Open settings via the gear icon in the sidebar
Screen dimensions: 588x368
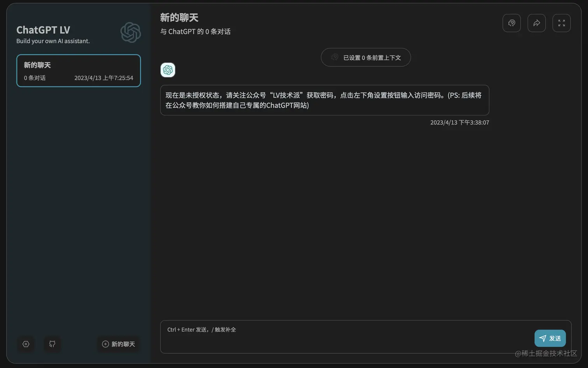tap(26, 344)
